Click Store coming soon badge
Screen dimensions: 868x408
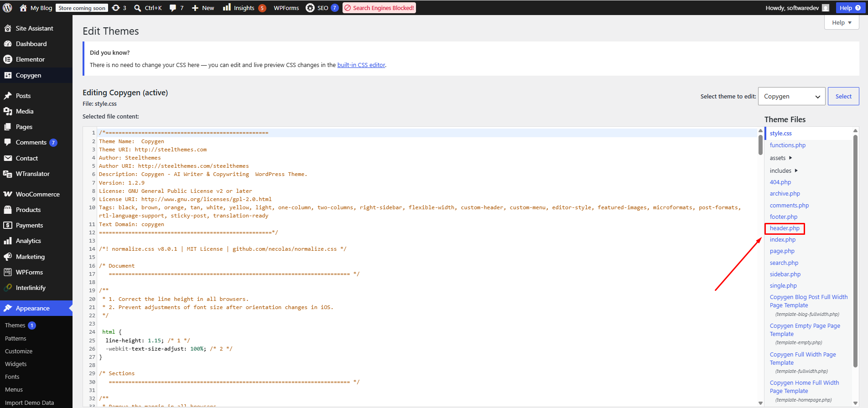(82, 8)
